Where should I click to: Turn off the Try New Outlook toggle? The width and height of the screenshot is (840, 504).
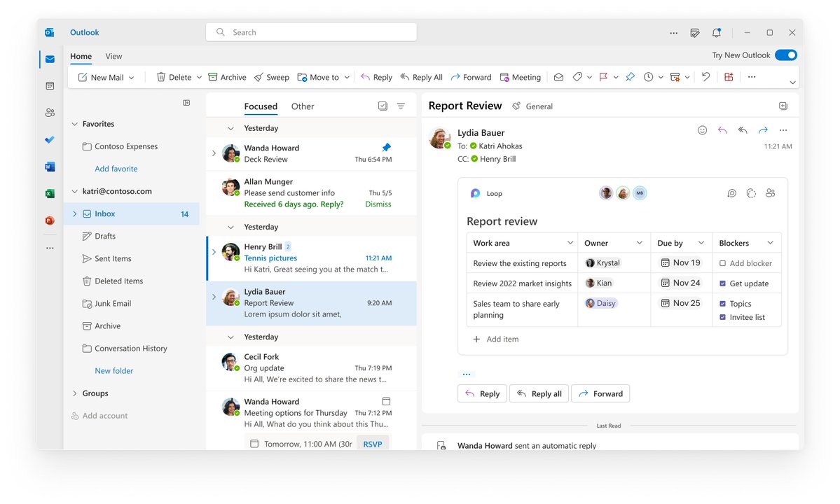[786, 55]
